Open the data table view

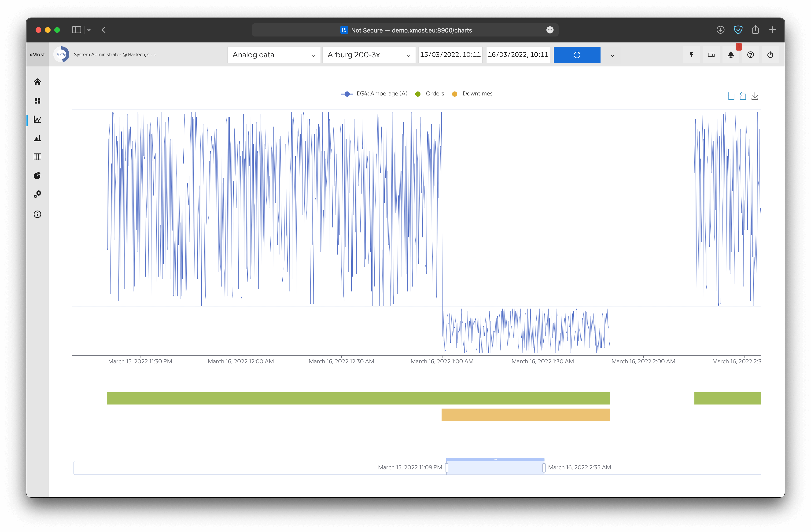click(37, 157)
